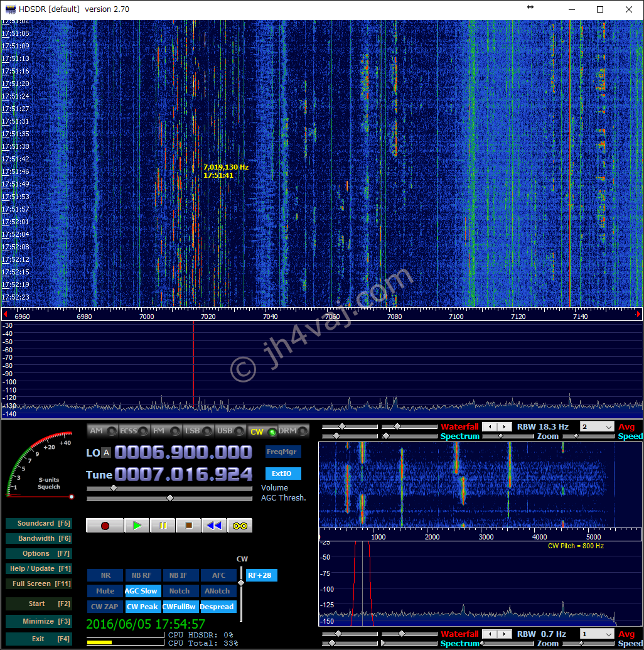Adjust the vertical CW slider handle
The height and width of the screenshot is (650, 644).
pos(241,583)
